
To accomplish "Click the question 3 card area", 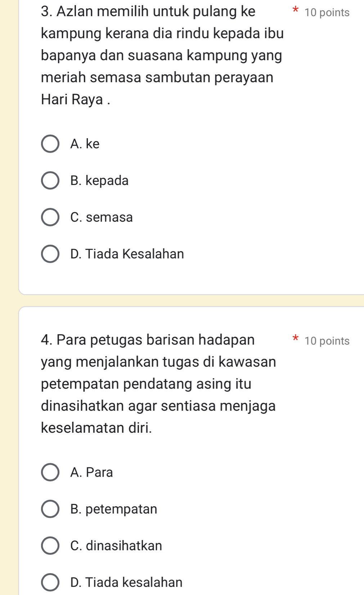I will (x=191, y=144).
